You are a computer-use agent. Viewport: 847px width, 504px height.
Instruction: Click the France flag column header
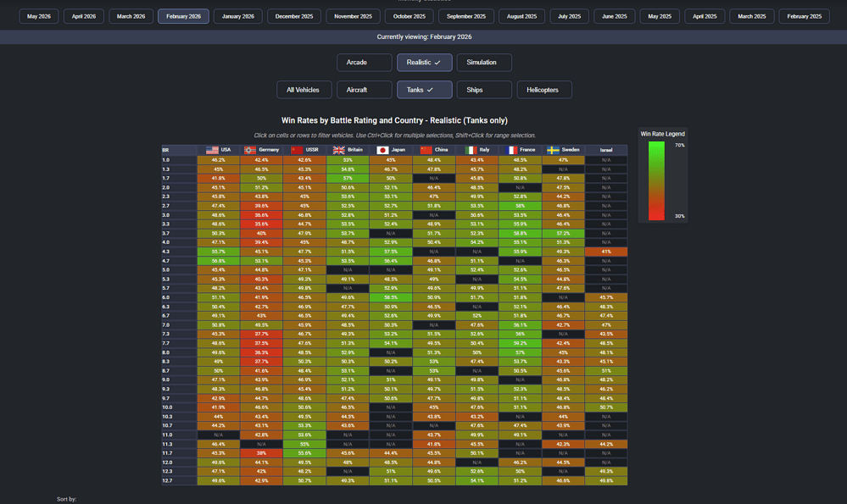521,150
